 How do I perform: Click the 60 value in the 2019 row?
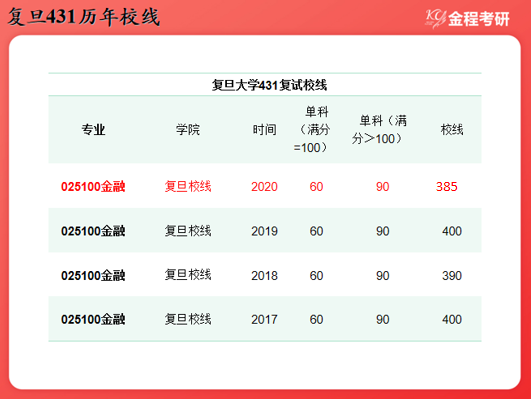[x=316, y=231]
